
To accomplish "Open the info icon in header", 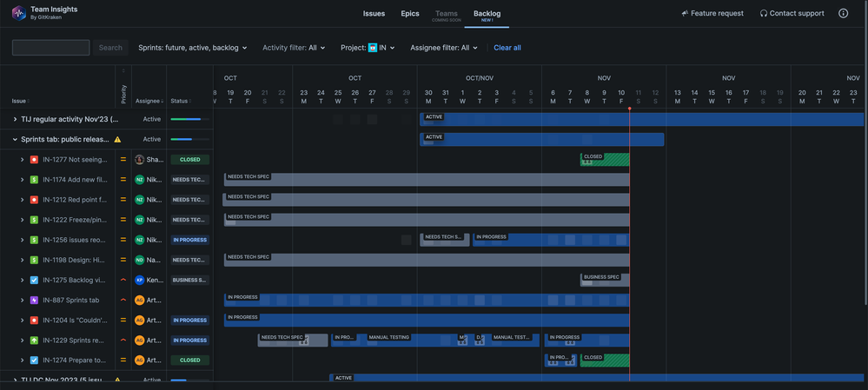I will tap(844, 14).
